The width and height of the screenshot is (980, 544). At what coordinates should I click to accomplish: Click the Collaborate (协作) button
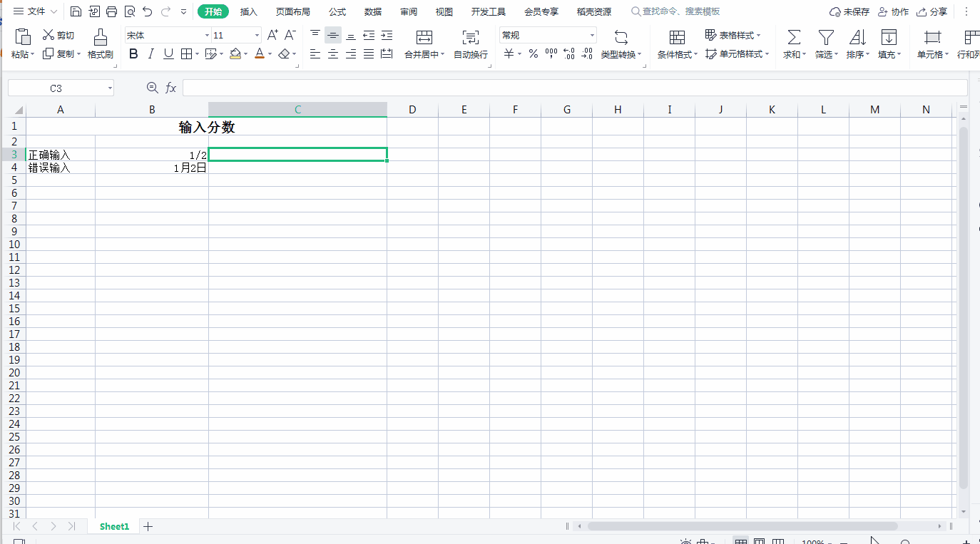pyautogui.click(x=894, y=11)
